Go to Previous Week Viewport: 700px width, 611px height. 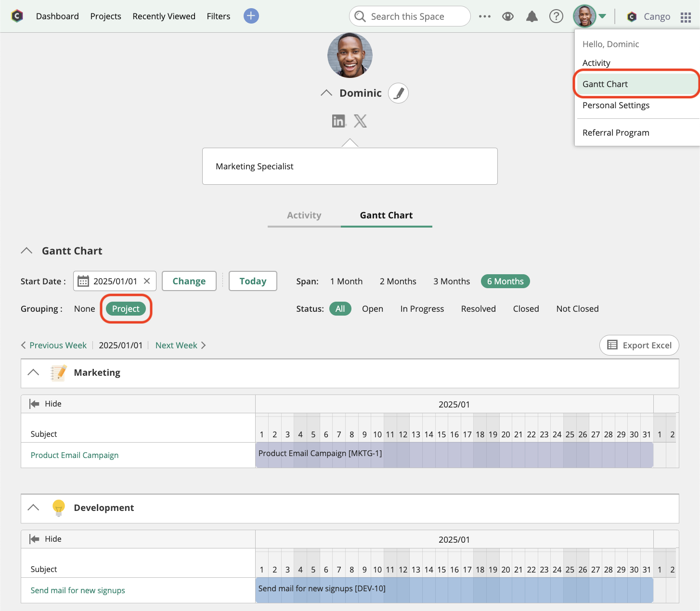[x=54, y=345]
